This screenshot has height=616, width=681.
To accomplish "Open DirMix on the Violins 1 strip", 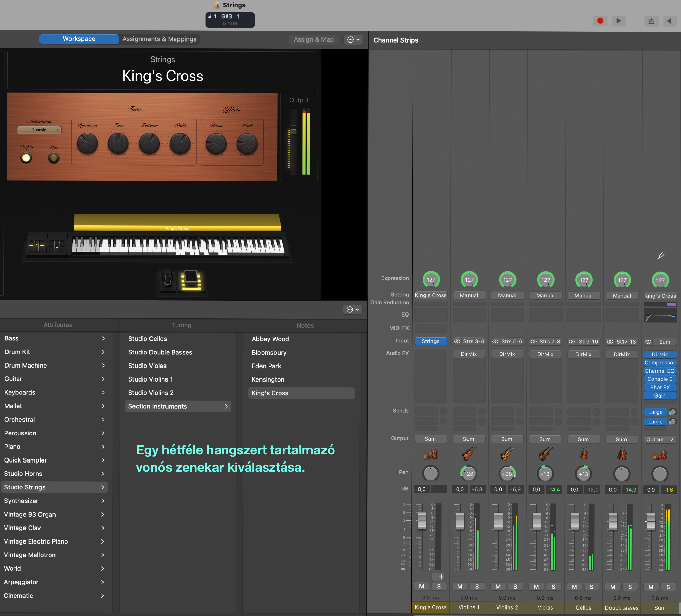I will coord(469,354).
